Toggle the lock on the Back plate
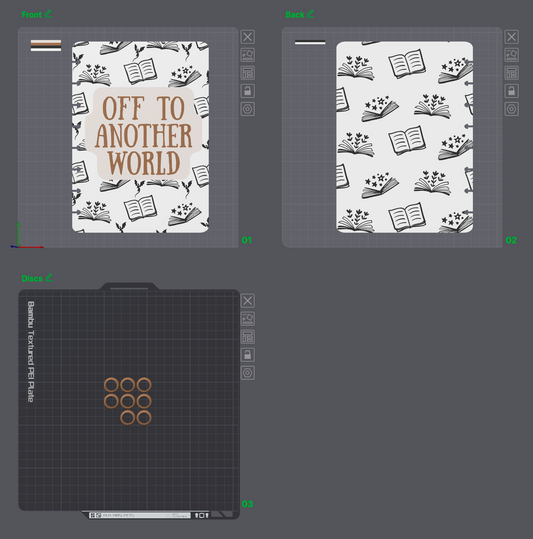 pyautogui.click(x=511, y=91)
